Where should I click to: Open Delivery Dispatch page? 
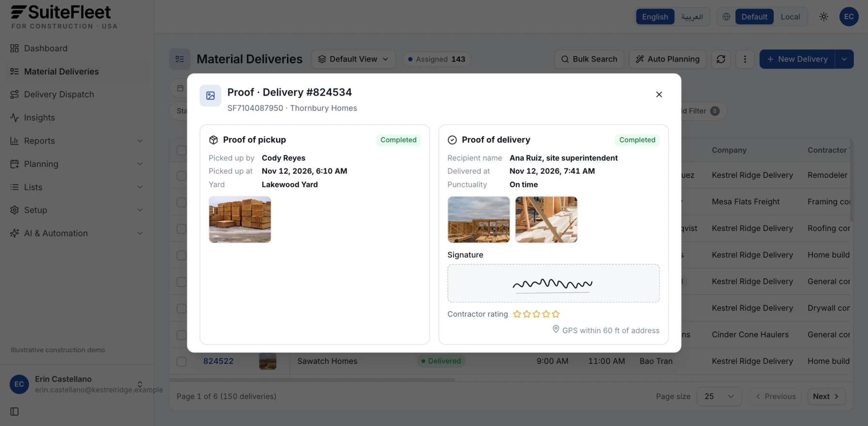point(77,95)
